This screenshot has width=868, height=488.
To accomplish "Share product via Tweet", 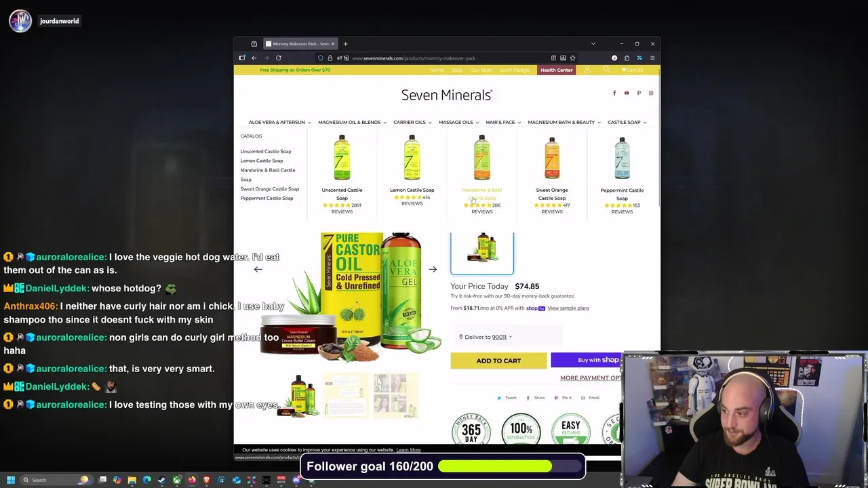I will point(507,398).
